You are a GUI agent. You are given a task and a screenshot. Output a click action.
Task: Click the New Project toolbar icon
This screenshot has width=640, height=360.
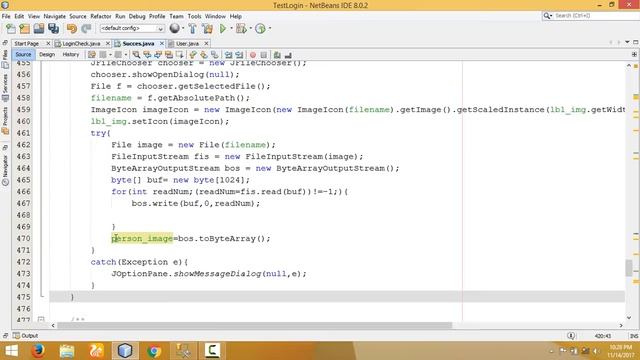[24, 29]
